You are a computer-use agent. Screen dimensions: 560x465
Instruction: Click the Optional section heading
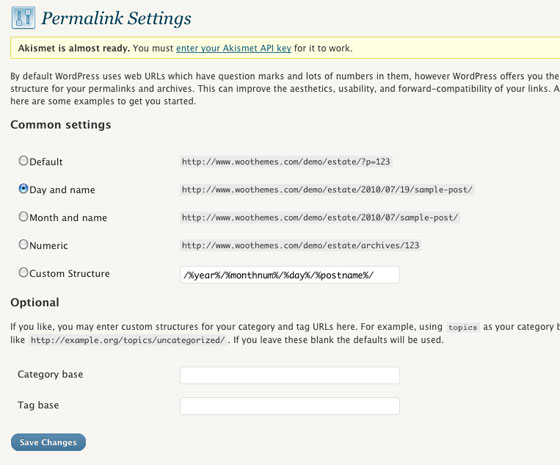tap(35, 302)
